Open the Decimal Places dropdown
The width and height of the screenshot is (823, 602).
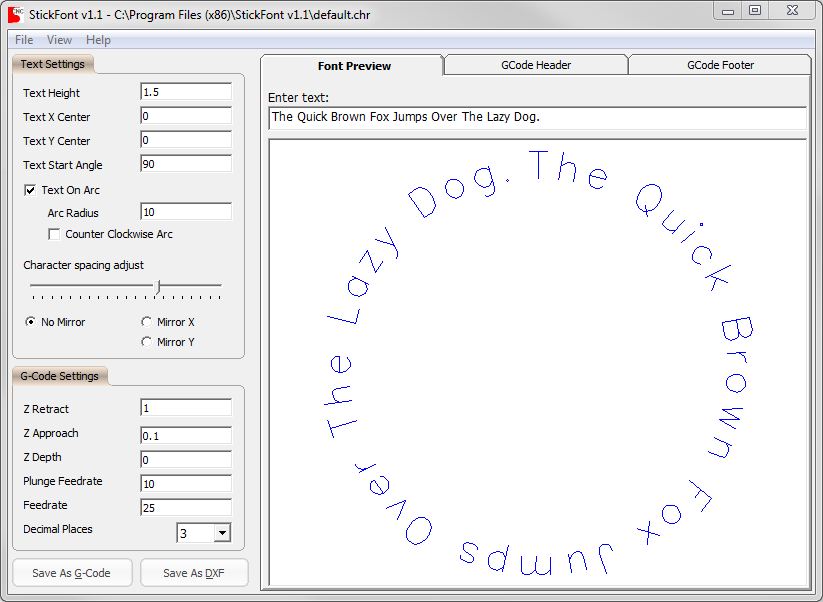click(x=223, y=533)
